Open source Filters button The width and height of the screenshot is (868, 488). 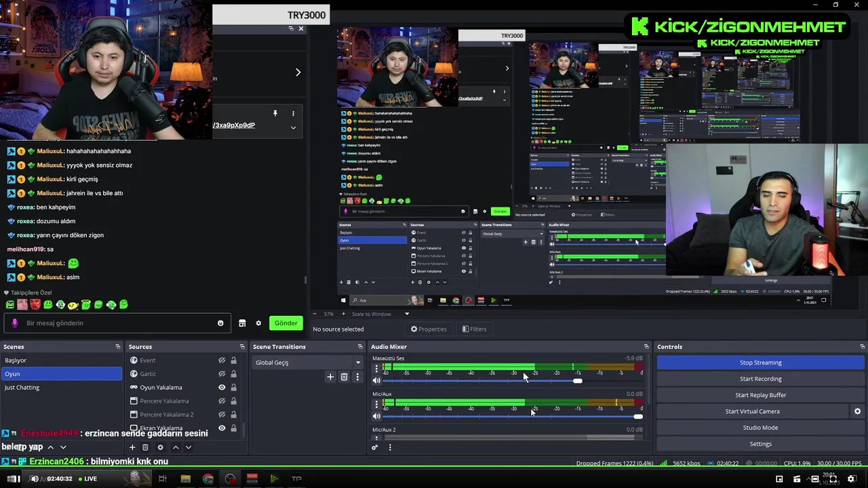[x=474, y=329]
